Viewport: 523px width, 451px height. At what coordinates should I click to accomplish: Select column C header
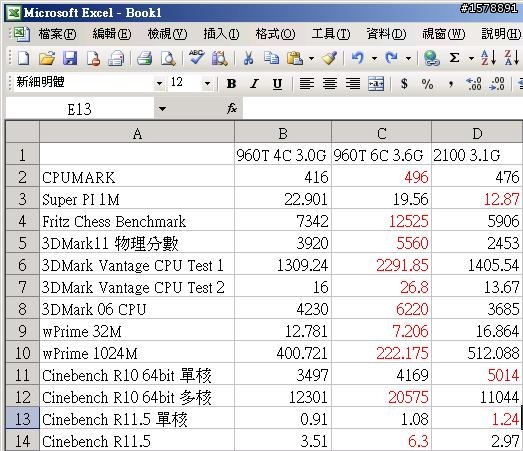[381, 133]
